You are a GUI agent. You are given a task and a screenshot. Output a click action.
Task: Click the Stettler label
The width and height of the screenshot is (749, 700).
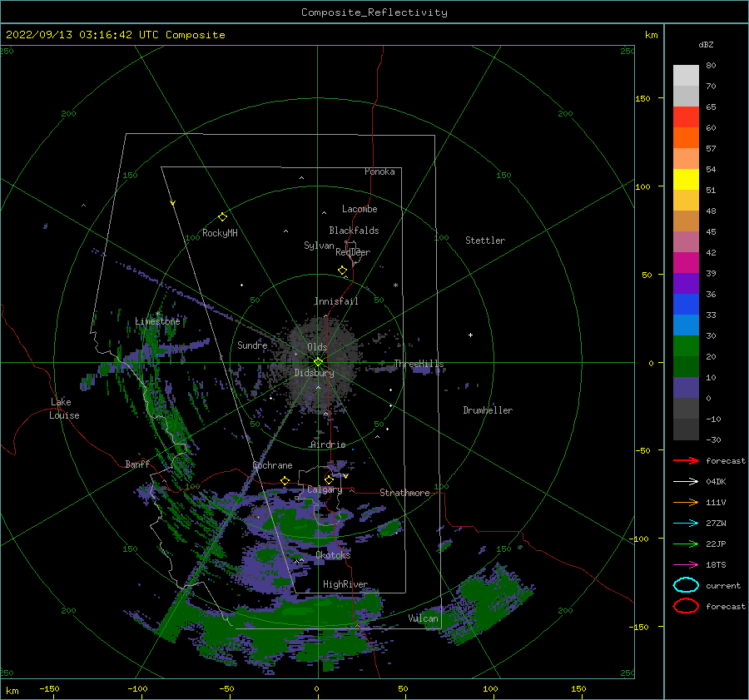[485, 241]
